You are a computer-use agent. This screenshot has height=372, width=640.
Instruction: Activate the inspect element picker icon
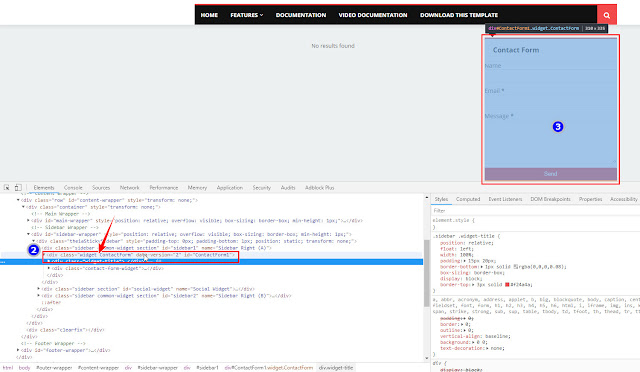pos(7,187)
